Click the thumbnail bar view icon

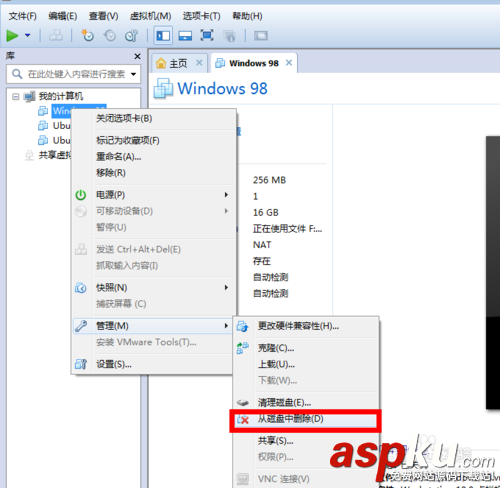pyautogui.click(x=185, y=35)
